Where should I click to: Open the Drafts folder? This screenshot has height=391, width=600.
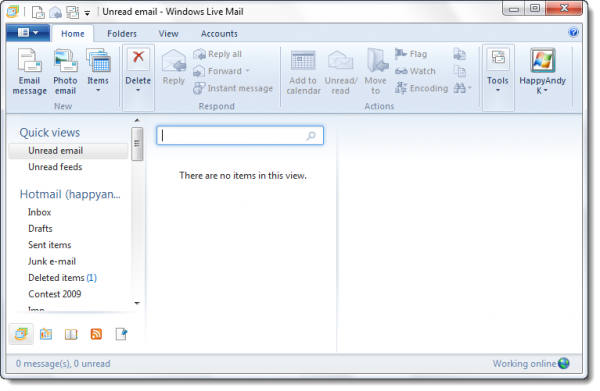coord(40,229)
